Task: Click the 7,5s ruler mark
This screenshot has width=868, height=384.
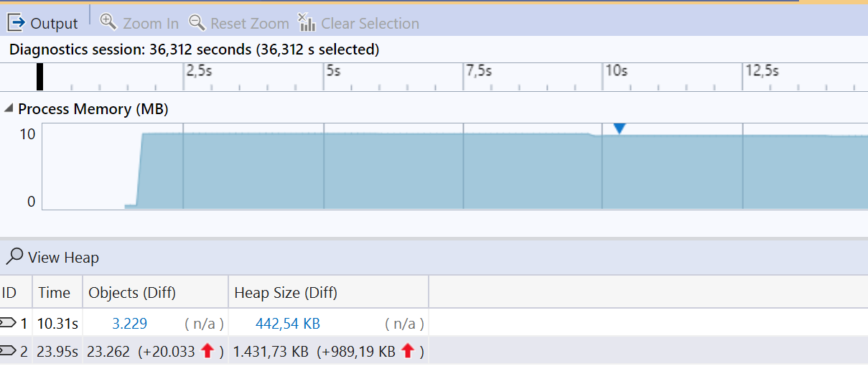Action: pos(479,71)
